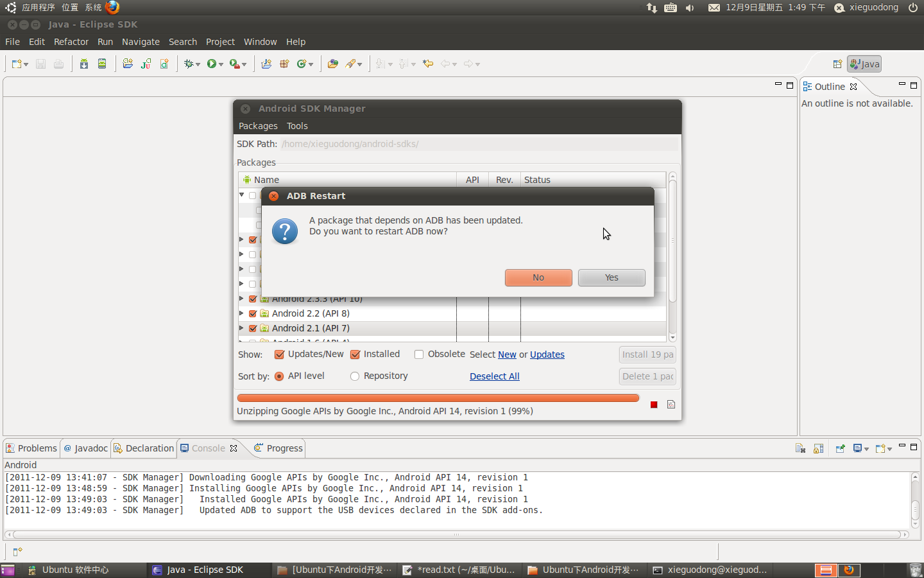Viewport: 924px width, 578px height.
Task: Click the Firefox icon in top panel
Action: [112, 7]
